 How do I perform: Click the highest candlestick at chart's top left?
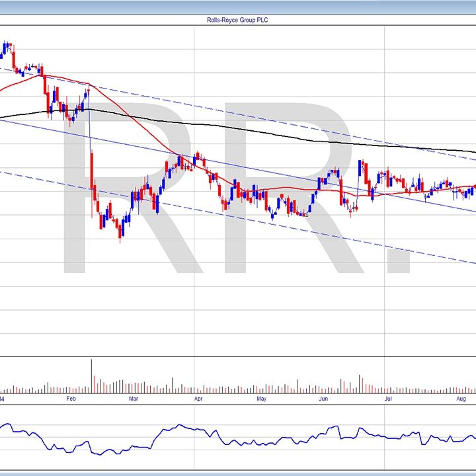click(x=6, y=47)
